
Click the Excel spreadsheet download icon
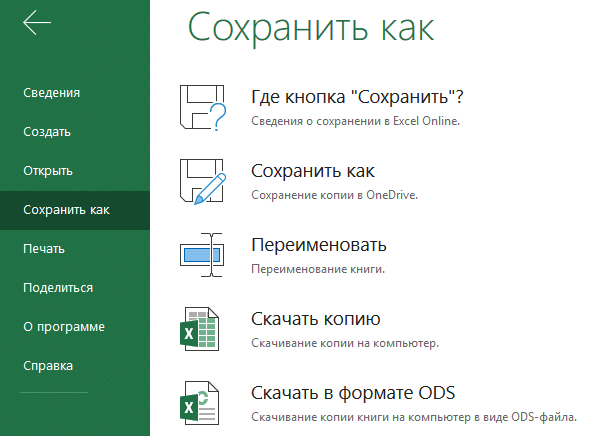pyautogui.click(x=199, y=329)
